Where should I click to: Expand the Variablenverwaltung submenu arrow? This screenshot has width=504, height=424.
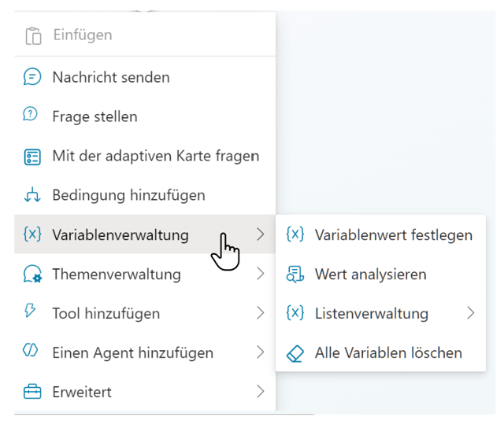pos(261,234)
